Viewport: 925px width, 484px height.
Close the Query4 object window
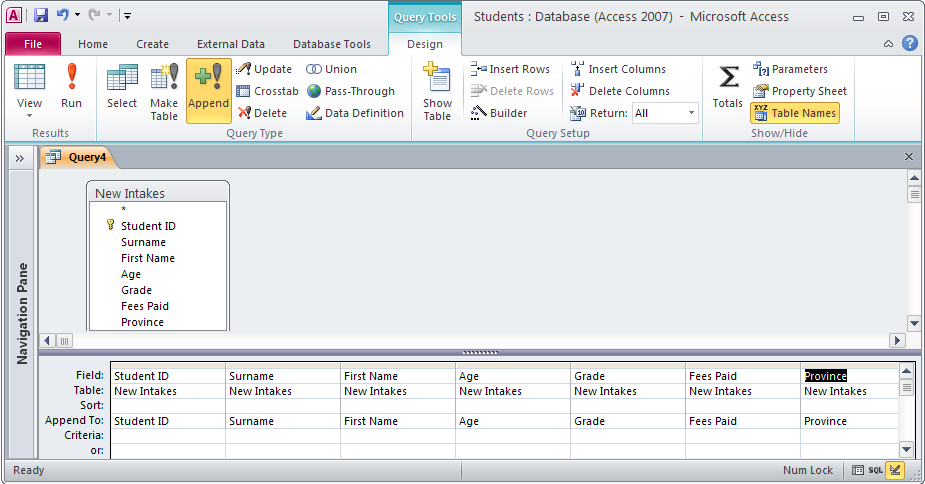click(908, 156)
